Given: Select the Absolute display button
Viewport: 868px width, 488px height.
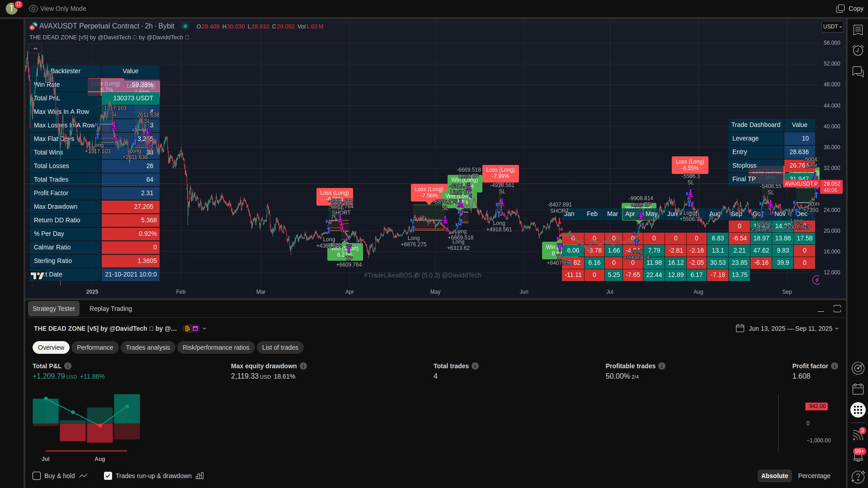Looking at the screenshot, I should click(x=774, y=476).
